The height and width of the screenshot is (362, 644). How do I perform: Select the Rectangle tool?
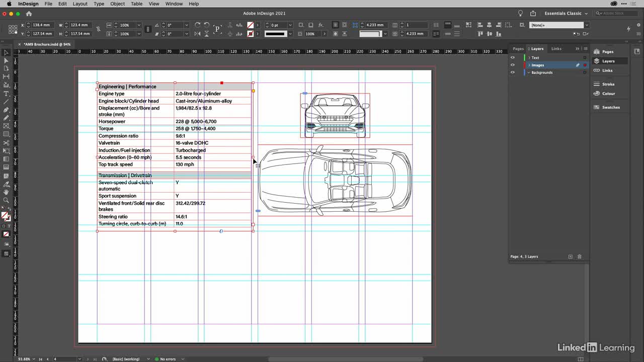pyautogui.click(x=6, y=134)
